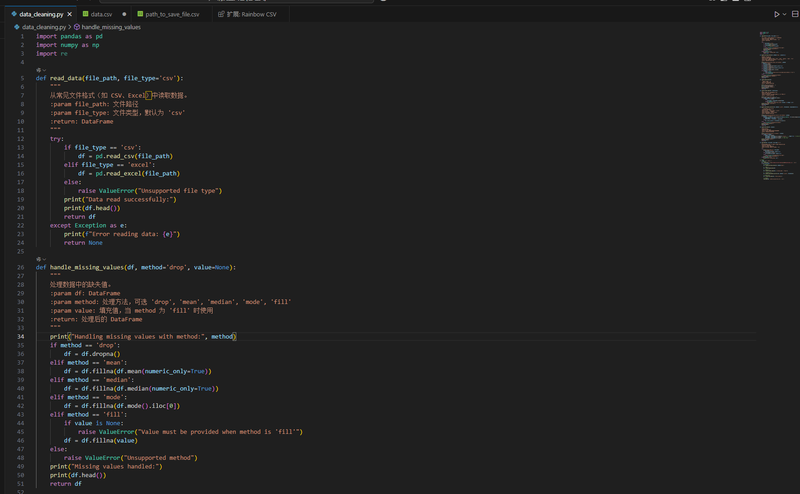The width and height of the screenshot is (800, 494).
Task: Place cursor on 'import numpy as np' line
Action: [x=67, y=45]
